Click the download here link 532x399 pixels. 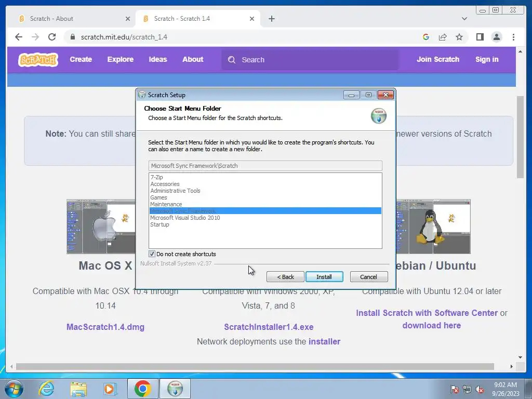click(x=432, y=325)
